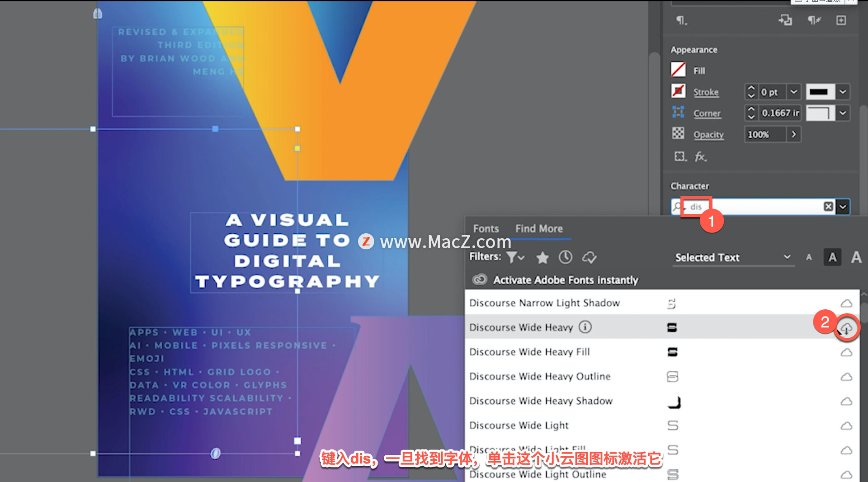Image resolution: width=868 pixels, height=482 pixels.
Task: Expand the stroke style dropdown arrow
Action: 843,92
